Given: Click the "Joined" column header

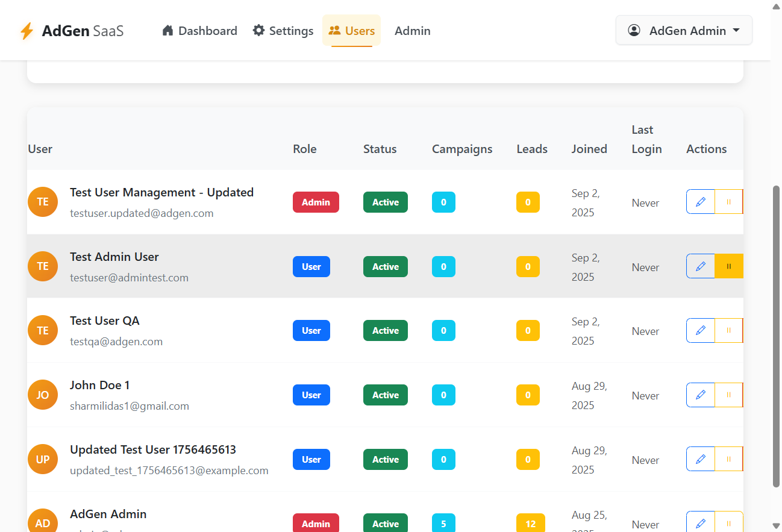Looking at the screenshot, I should point(589,149).
